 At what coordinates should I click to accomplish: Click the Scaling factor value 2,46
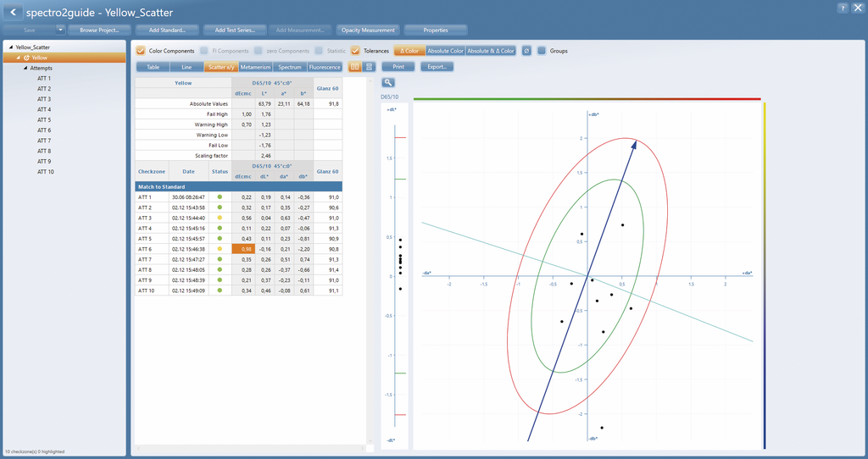click(x=265, y=155)
